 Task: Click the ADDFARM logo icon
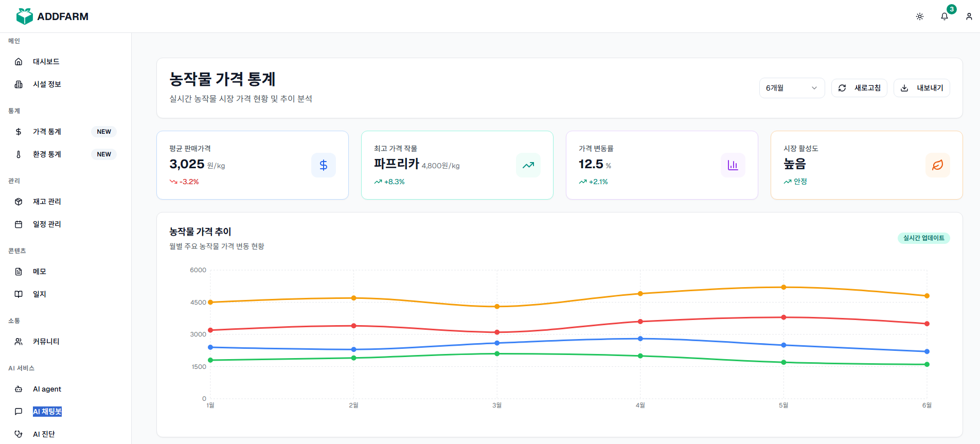pyautogui.click(x=24, y=16)
